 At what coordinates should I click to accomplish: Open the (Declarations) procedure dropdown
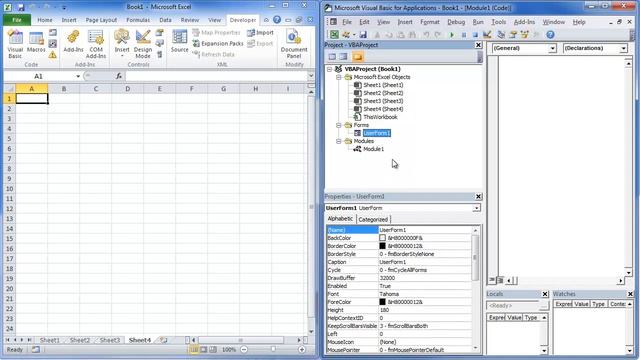coord(623,48)
